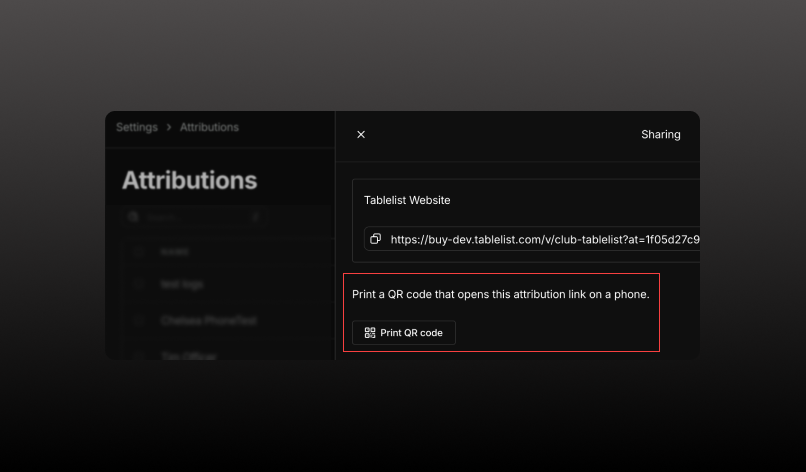Click the Sharing panel title
This screenshot has width=806, height=472.
[661, 134]
